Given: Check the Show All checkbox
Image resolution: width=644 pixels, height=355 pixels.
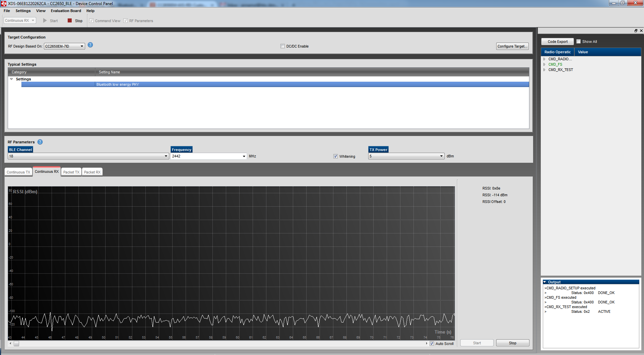Looking at the screenshot, I should 578,42.
